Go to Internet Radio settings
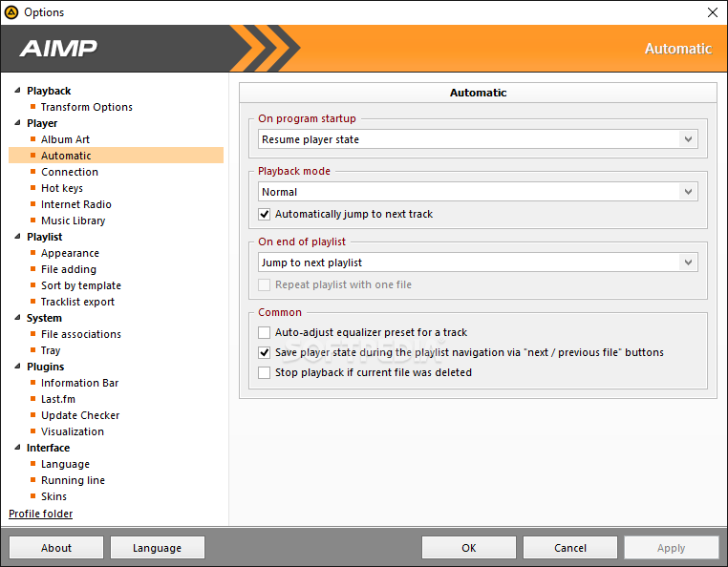 [76, 204]
